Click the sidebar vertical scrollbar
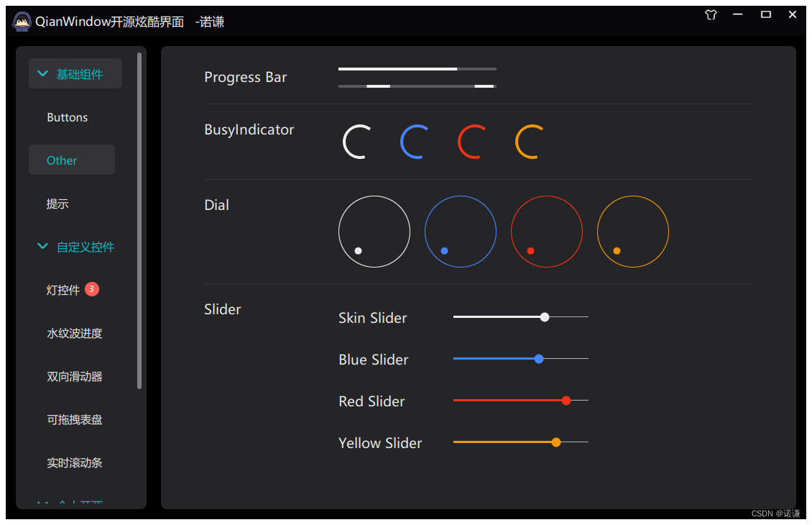812x525 pixels. [x=139, y=220]
